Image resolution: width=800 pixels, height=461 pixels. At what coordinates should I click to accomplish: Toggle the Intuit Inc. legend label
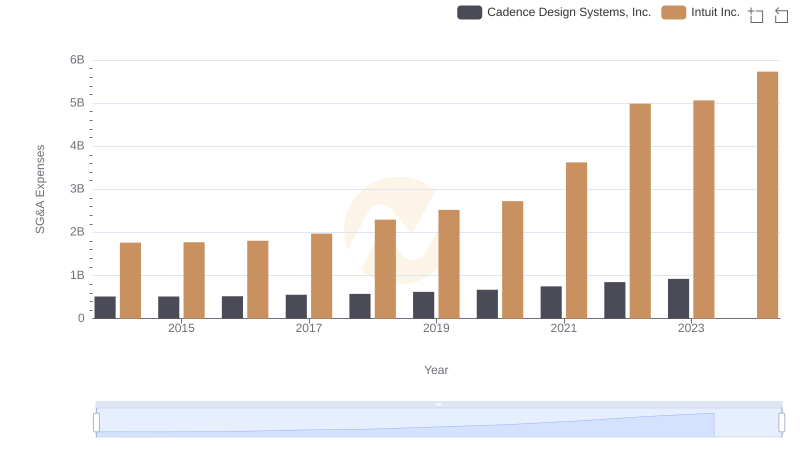tap(715, 12)
